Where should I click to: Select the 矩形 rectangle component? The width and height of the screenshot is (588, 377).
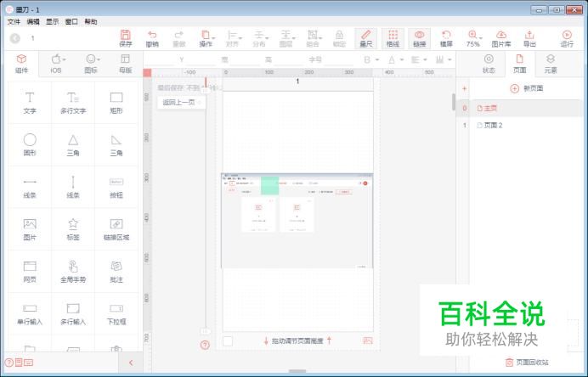(116, 102)
